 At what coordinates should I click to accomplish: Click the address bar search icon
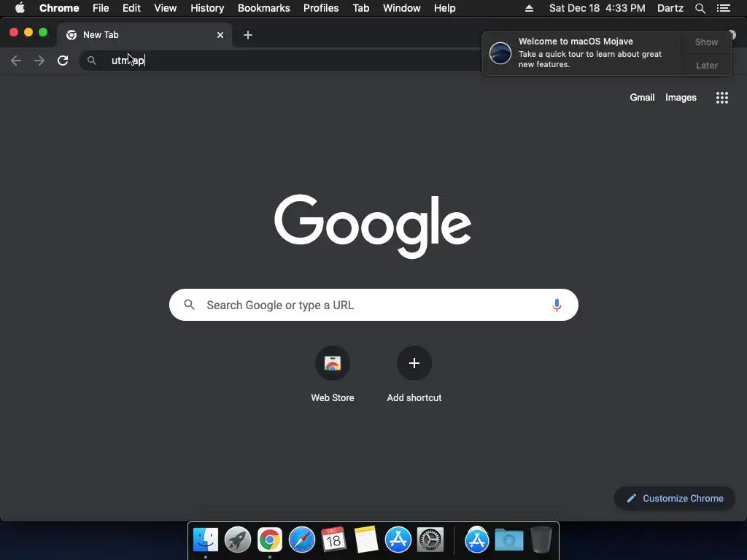[x=91, y=61]
